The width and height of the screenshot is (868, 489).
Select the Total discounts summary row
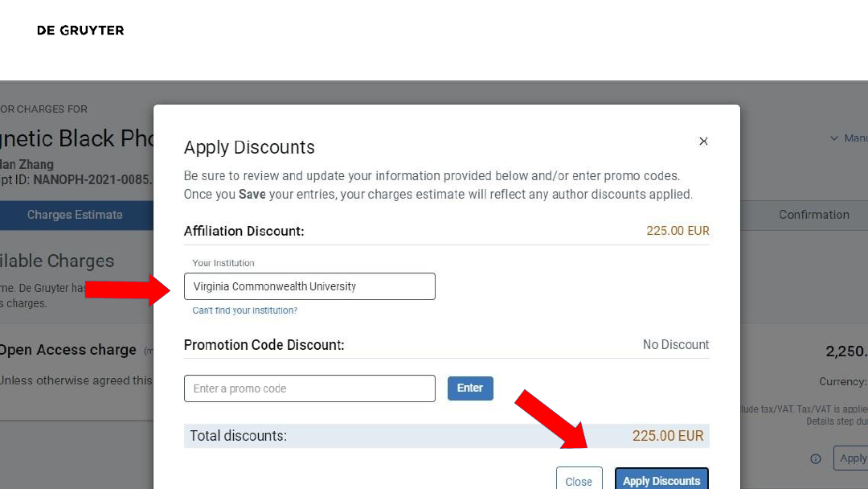(x=446, y=436)
